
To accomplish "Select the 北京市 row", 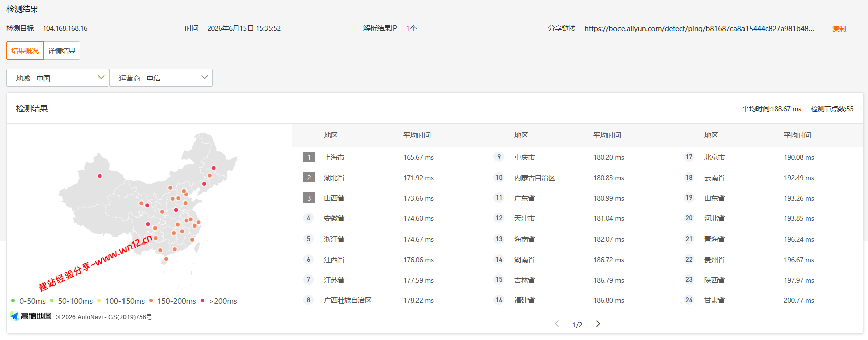I will [x=768, y=157].
